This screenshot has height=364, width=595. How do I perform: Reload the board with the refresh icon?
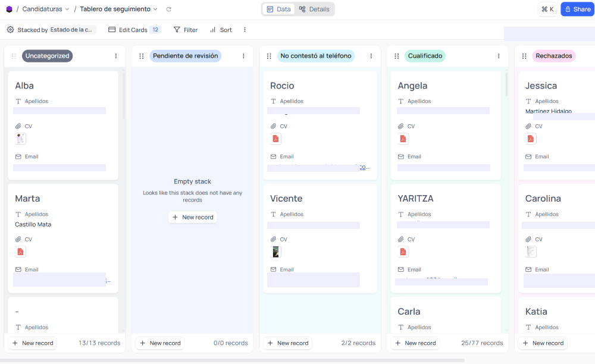(169, 9)
